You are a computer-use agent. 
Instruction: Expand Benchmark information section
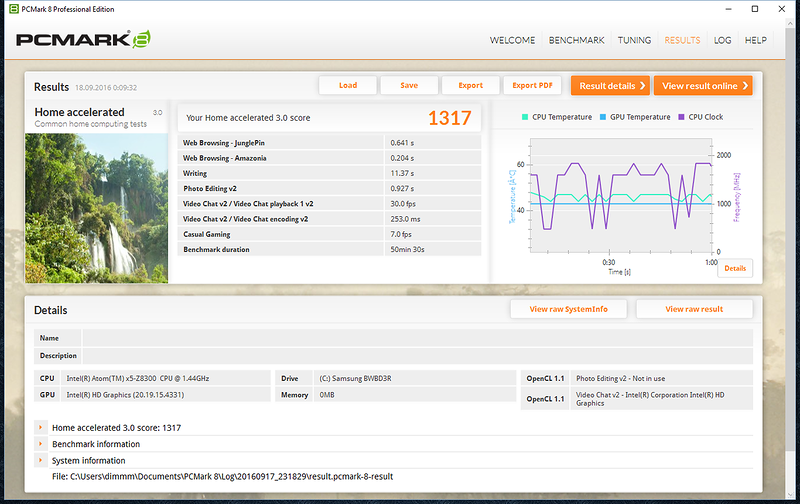pos(40,444)
